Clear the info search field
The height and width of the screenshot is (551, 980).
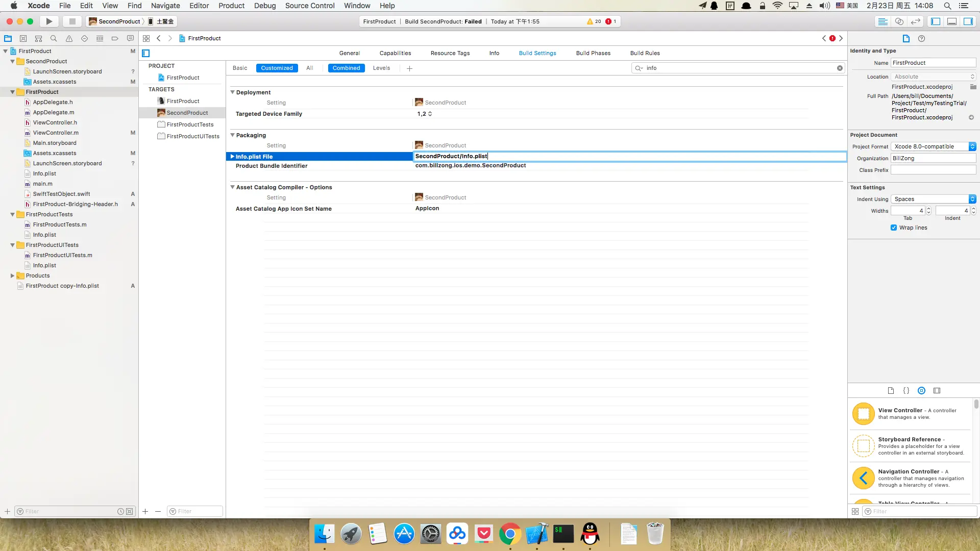coord(840,68)
